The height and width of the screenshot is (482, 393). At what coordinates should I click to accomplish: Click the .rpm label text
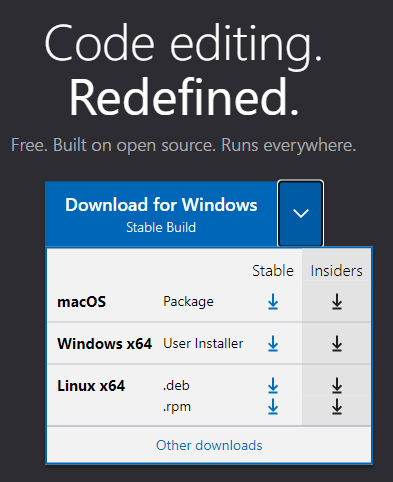(177, 407)
